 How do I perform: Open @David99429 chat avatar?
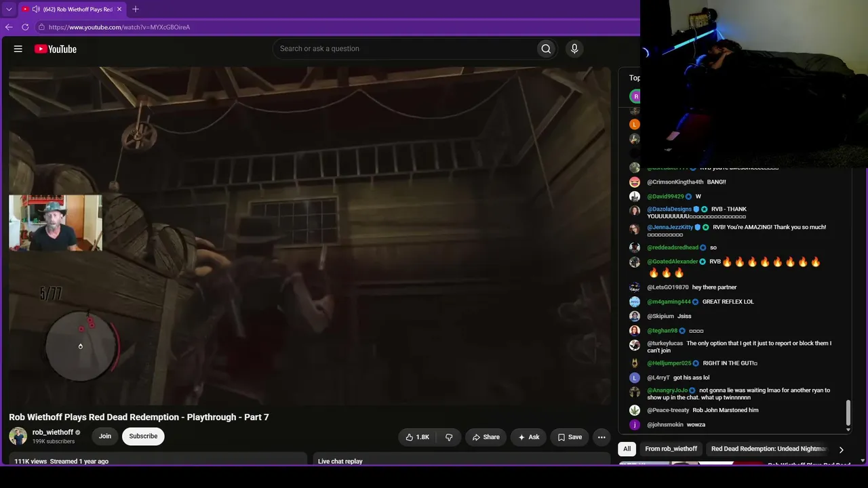coord(635,197)
